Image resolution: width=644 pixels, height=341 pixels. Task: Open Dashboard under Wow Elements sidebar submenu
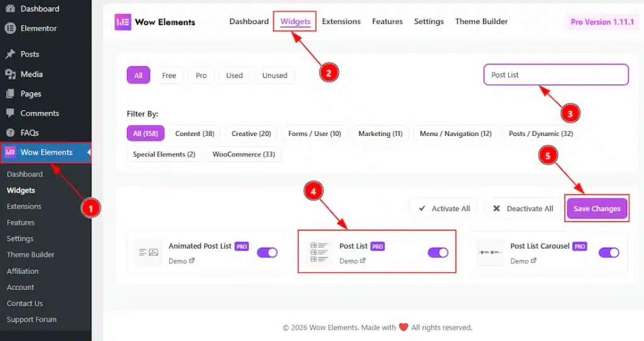pos(25,174)
